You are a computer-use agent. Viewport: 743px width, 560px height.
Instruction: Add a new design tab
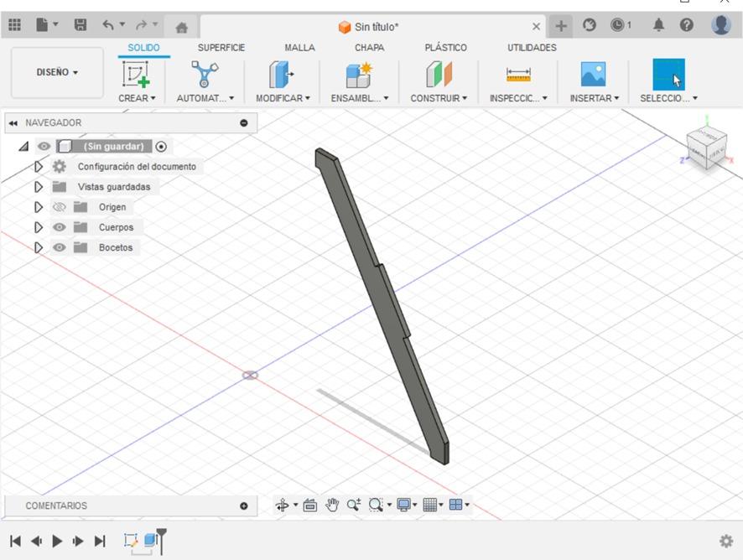[560, 26]
